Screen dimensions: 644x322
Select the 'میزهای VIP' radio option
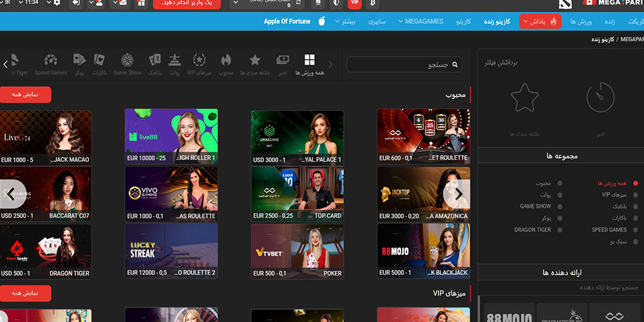[636, 194]
